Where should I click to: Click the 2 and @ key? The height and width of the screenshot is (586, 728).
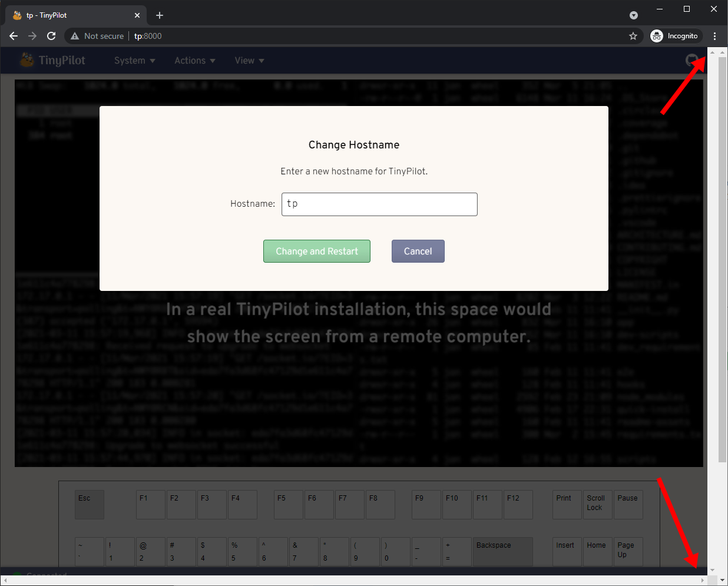pyautogui.click(x=151, y=552)
